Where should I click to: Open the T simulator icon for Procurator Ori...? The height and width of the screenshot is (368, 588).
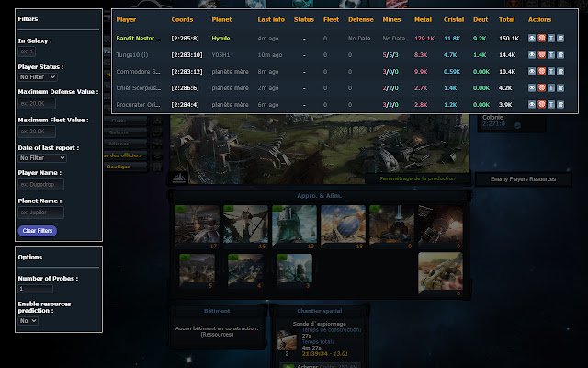coord(551,104)
